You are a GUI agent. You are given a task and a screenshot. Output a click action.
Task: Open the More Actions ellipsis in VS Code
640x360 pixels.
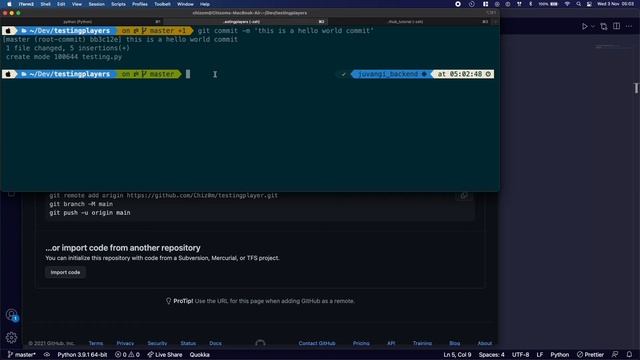629,27
